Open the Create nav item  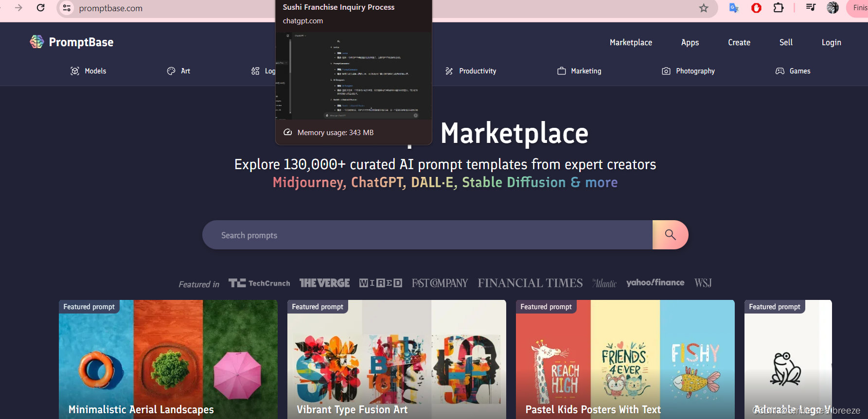739,42
